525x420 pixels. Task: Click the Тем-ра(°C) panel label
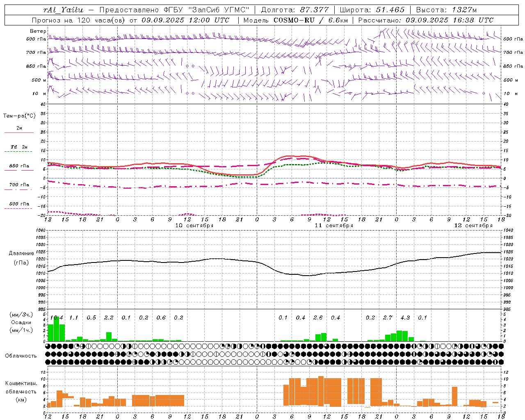[19, 116]
